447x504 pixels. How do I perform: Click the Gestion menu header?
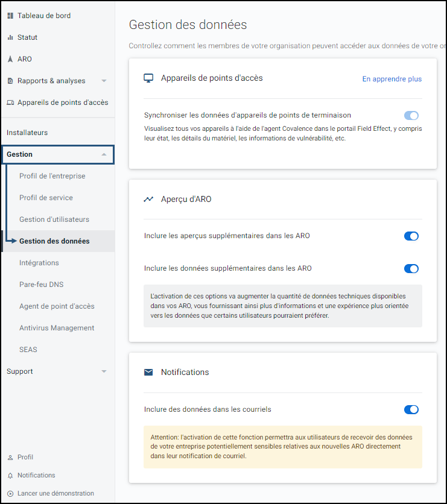click(58, 154)
